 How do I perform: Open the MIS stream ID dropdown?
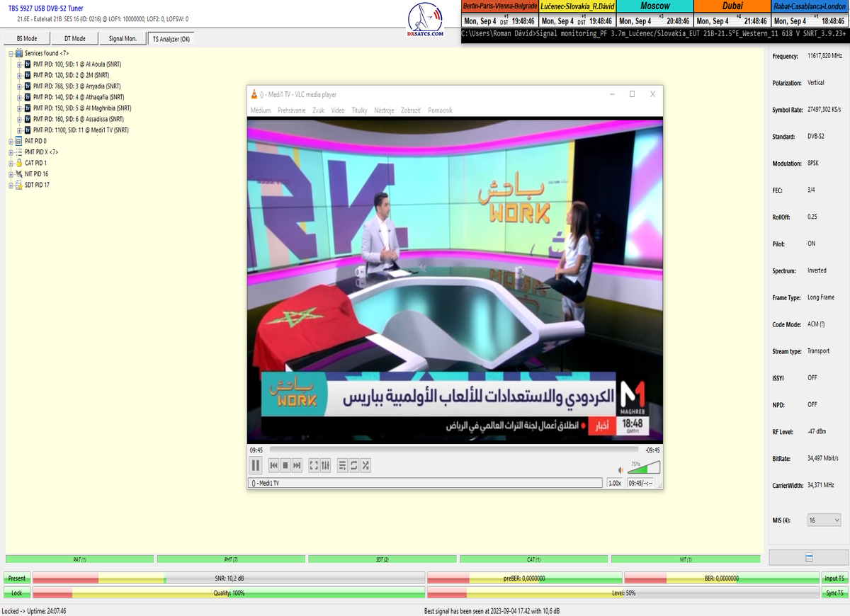[x=824, y=520]
